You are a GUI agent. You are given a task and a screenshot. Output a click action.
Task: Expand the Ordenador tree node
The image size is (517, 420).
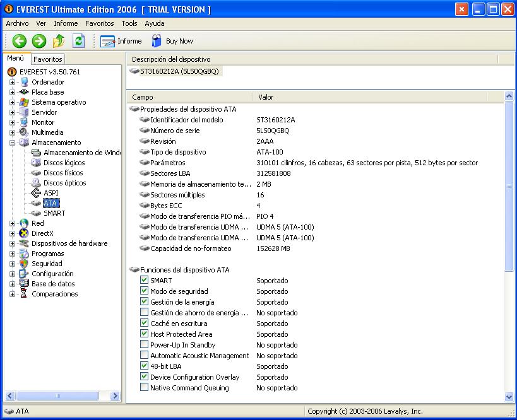(12, 82)
